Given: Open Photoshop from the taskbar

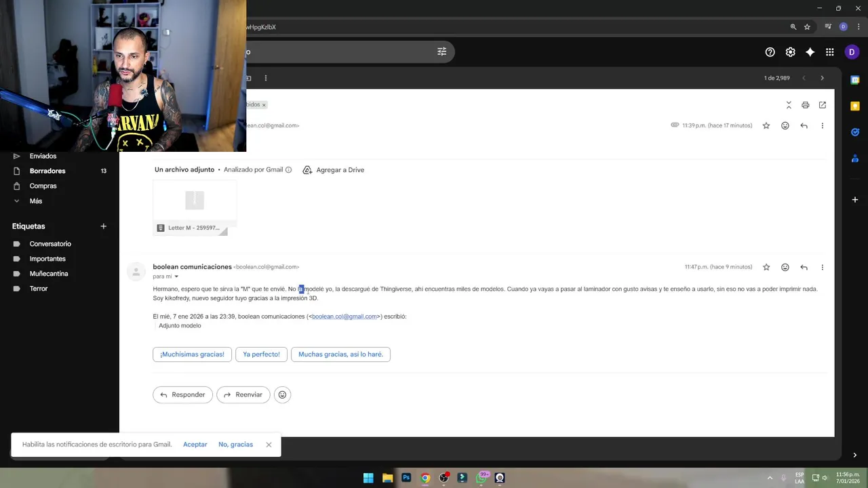Looking at the screenshot, I should pyautogui.click(x=406, y=478).
